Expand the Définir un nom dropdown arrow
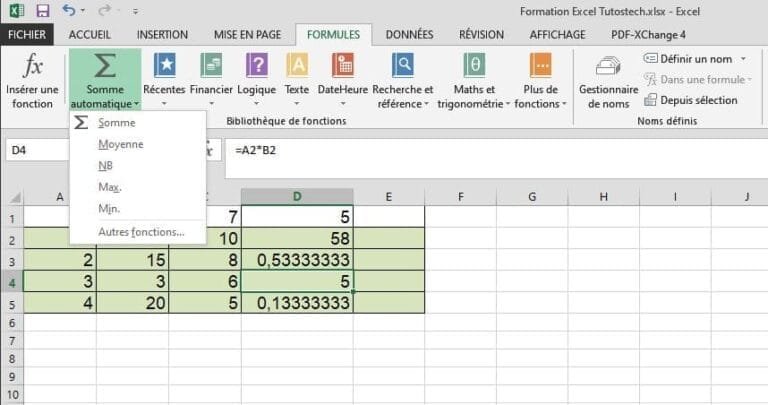This screenshot has width=768, height=405. click(744, 59)
